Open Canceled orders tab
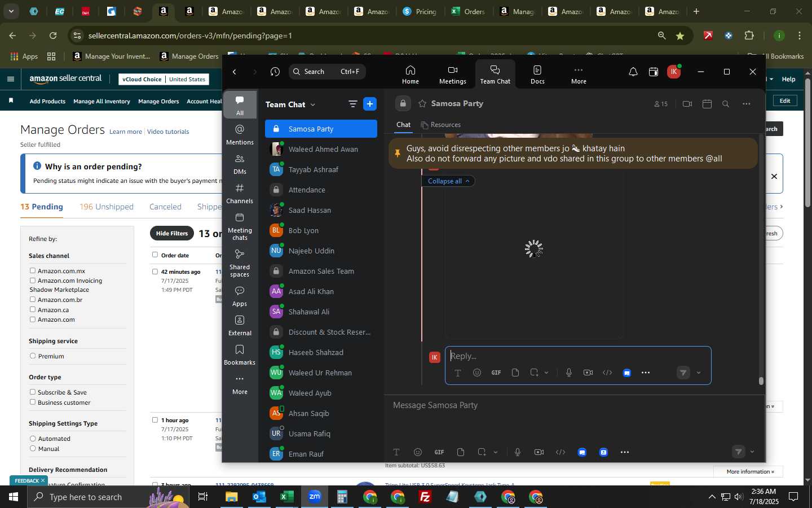This screenshot has width=812, height=508. pyautogui.click(x=165, y=207)
